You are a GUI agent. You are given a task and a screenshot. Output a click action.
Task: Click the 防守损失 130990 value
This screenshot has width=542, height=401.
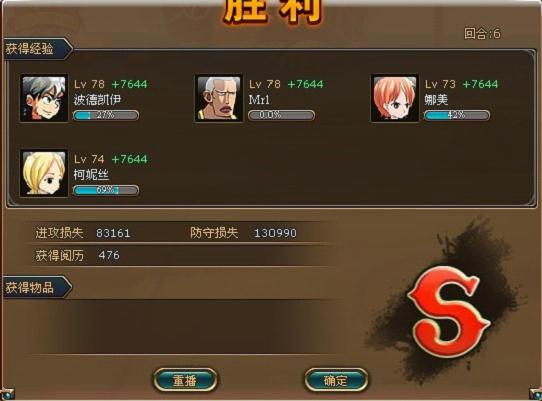pos(275,233)
